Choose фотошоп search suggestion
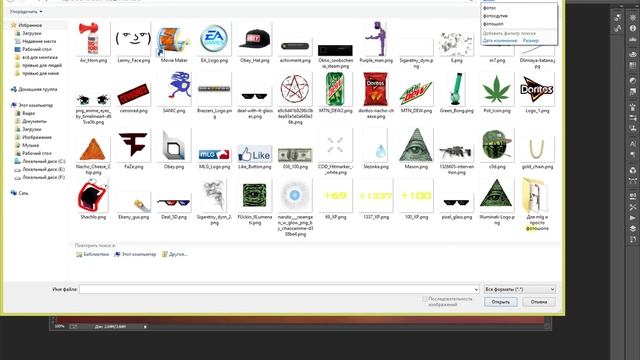 (493, 24)
